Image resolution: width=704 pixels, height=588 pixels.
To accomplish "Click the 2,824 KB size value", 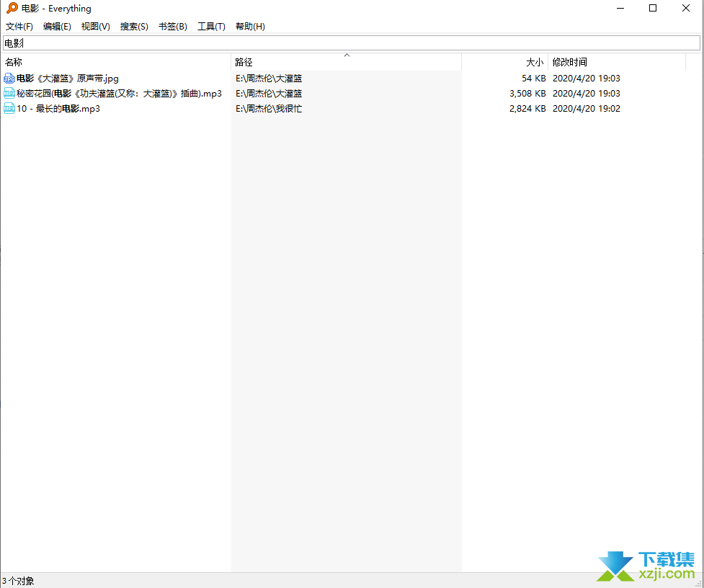I will click(527, 109).
